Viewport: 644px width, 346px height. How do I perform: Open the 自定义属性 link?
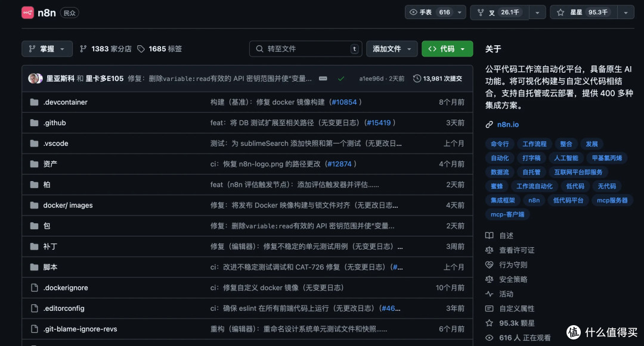(x=516, y=308)
